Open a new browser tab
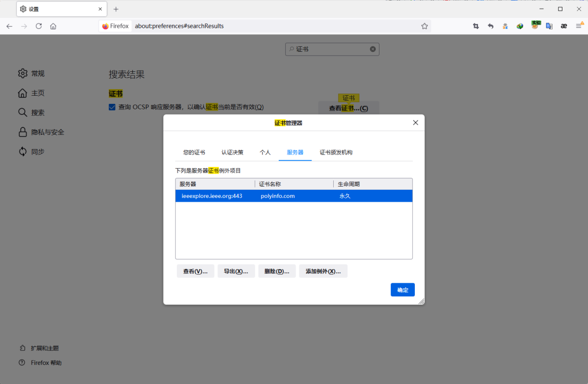This screenshot has width=588, height=384. [116, 9]
